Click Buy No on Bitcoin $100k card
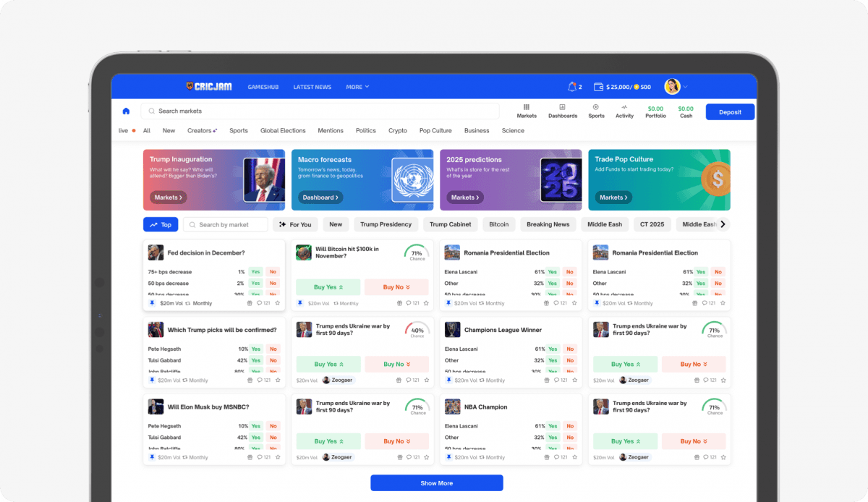Image resolution: width=868 pixels, height=502 pixels. (397, 287)
